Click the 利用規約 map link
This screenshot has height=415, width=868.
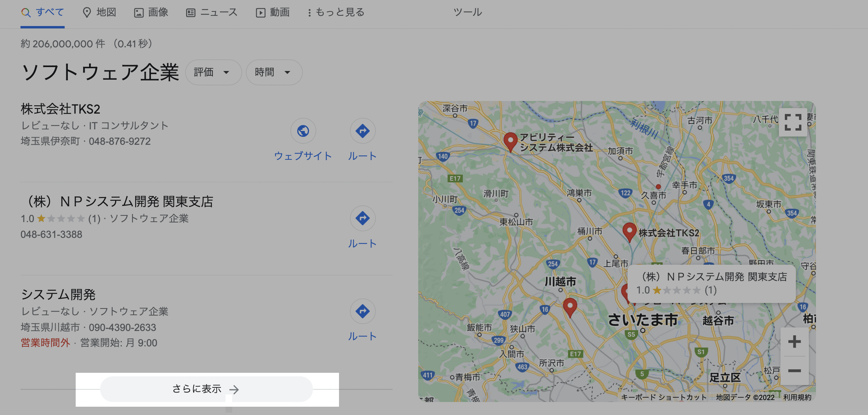point(797,397)
